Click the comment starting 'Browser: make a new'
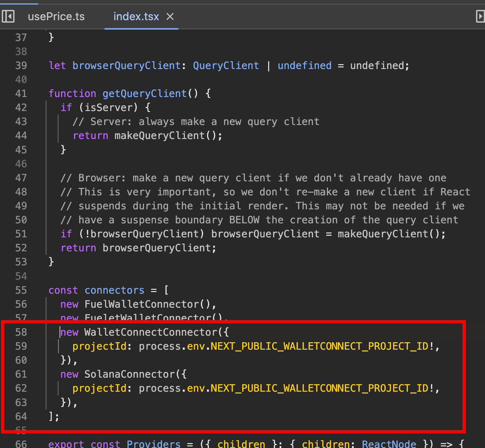This screenshot has width=485, height=448. 253,178
